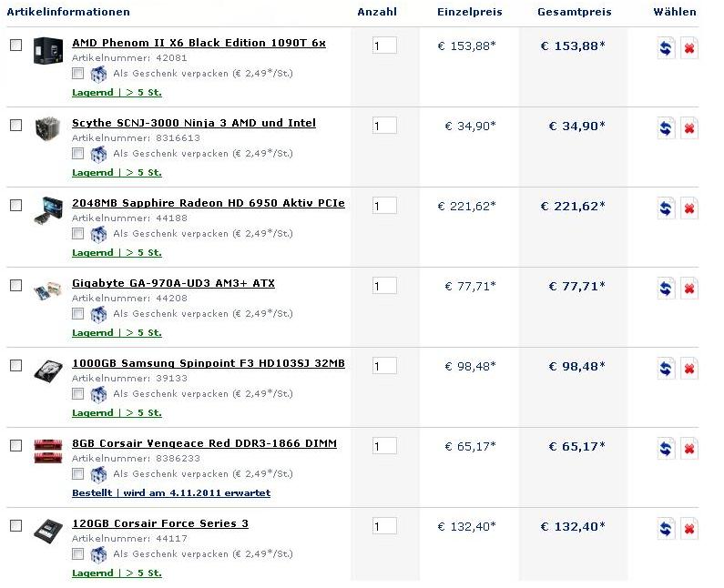
Task: Check the row box for Samsung Spinpoint F3
Action: click(16, 366)
